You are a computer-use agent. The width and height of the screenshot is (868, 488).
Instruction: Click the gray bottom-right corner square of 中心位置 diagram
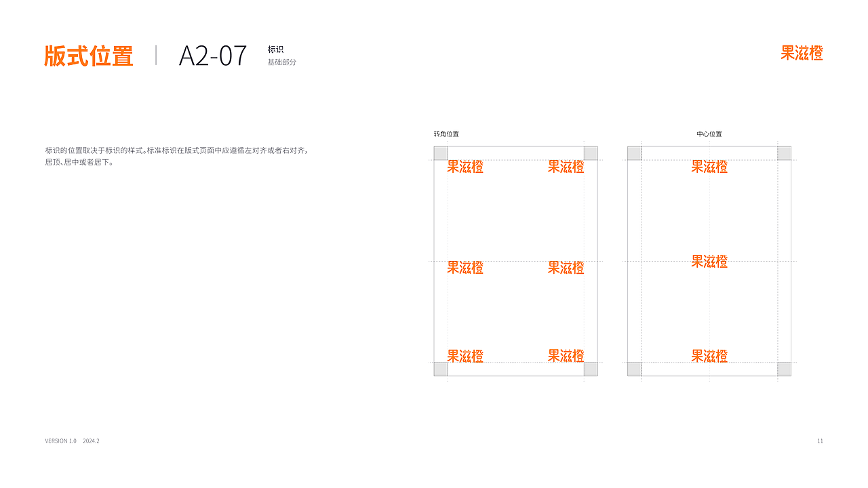click(x=784, y=369)
